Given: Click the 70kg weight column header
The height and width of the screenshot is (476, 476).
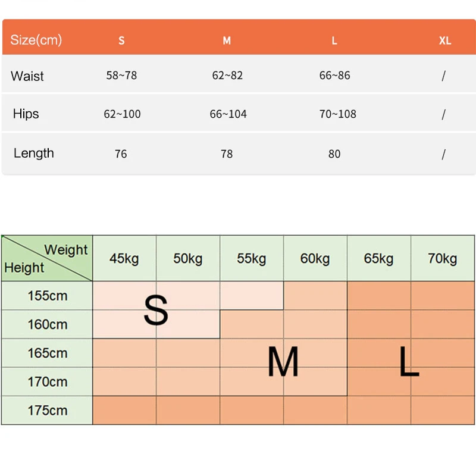Looking at the screenshot, I should pyautogui.click(x=442, y=259).
